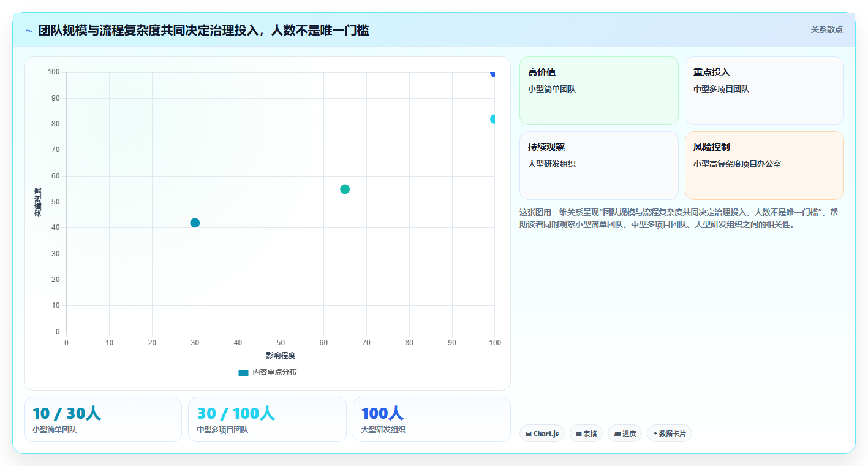868x466 pixels.
Task: Open the 持续观察 card
Action: click(x=599, y=166)
